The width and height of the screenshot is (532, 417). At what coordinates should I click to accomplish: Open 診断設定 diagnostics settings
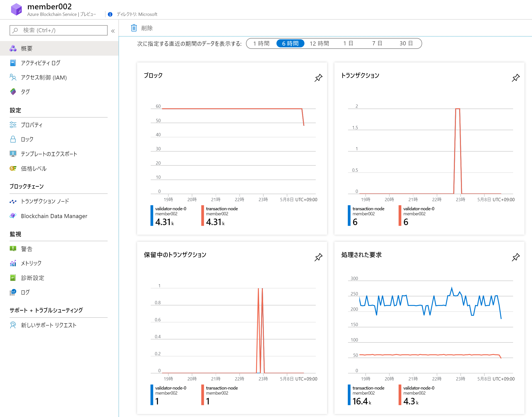[33, 278]
